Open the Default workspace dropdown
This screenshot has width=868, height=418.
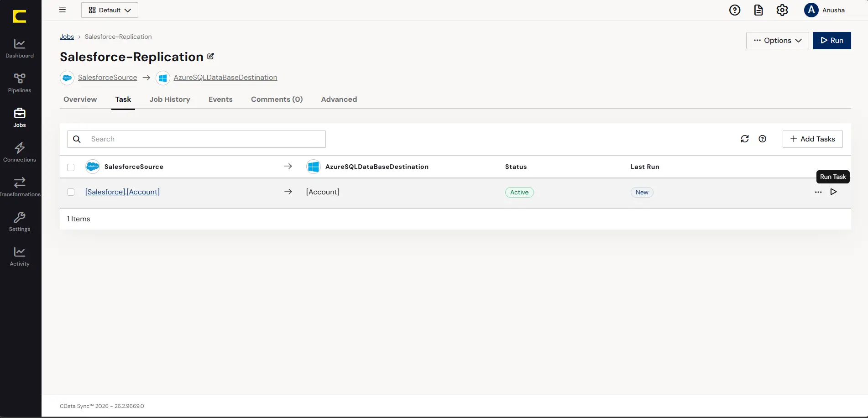point(110,10)
